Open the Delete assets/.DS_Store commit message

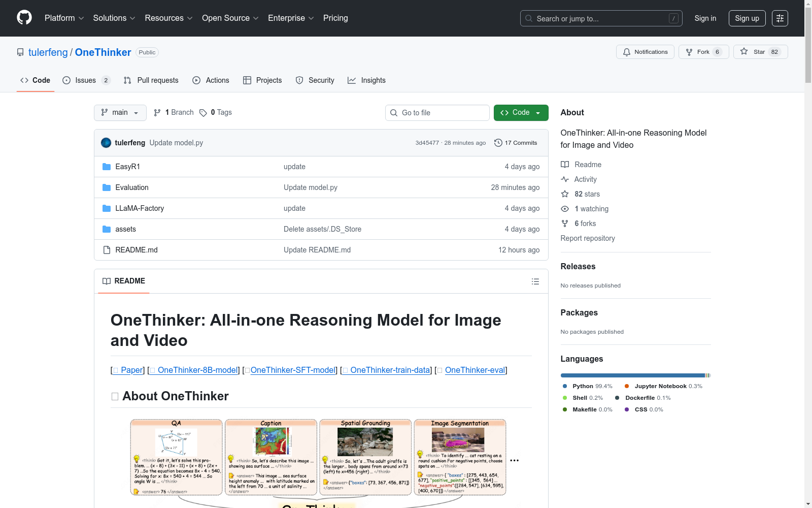tap(322, 229)
